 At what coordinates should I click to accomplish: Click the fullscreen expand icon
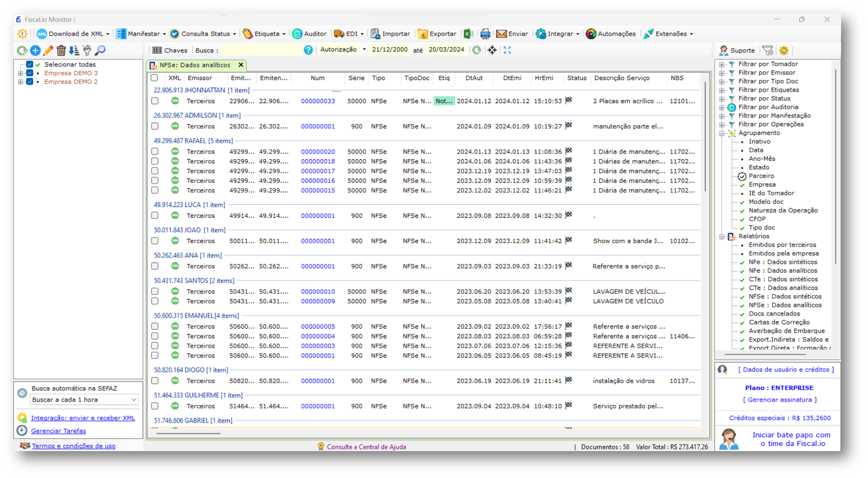507,50
